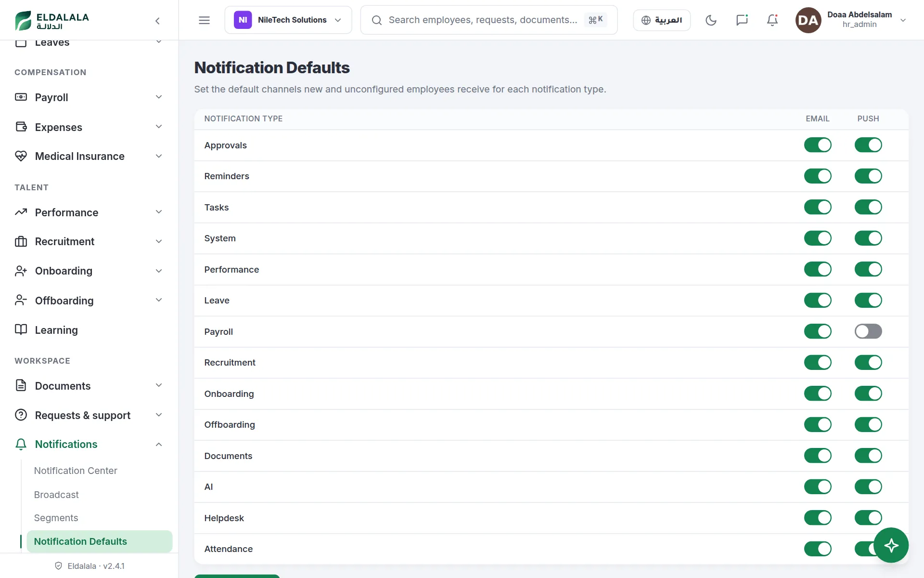
Task: Open Segments submenu item
Action: 56,518
